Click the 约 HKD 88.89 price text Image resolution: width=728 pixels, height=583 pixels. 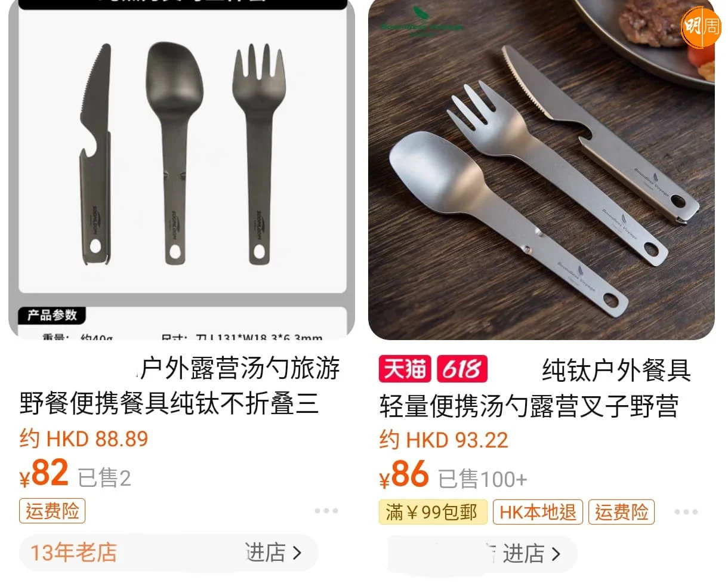(x=84, y=439)
